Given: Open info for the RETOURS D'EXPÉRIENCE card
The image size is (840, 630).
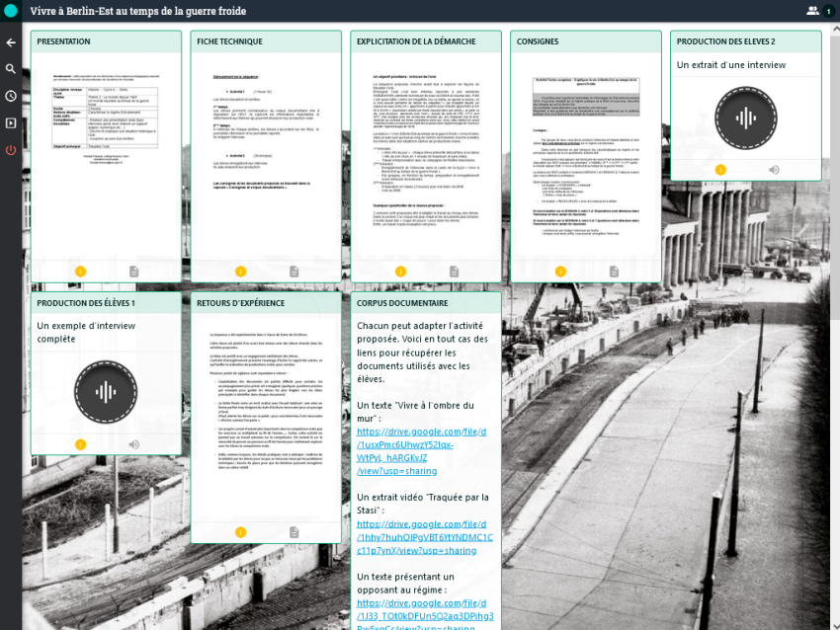Looking at the screenshot, I should pyautogui.click(x=240, y=532).
